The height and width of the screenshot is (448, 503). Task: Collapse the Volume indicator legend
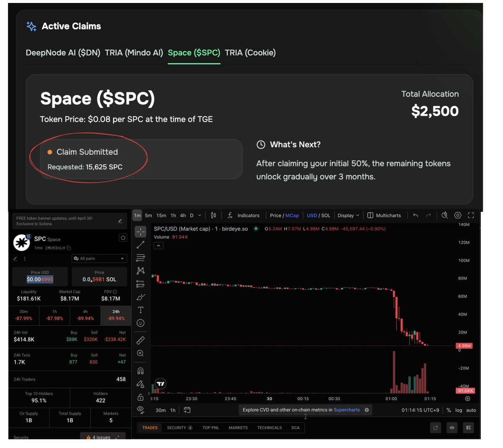coord(158,246)
